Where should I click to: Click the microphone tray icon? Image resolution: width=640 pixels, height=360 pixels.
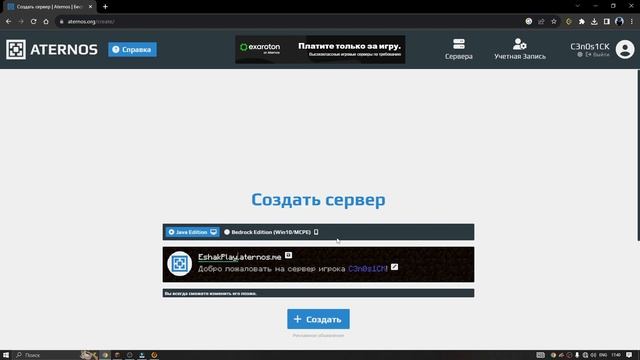pyautogui.click(x=577, y=355)
